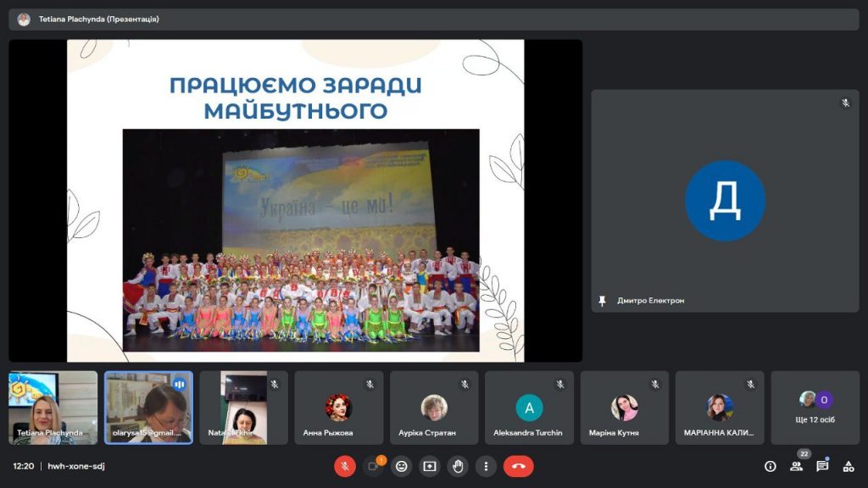Click the pin icon beside Дмитро Електрон

(603, 301)
